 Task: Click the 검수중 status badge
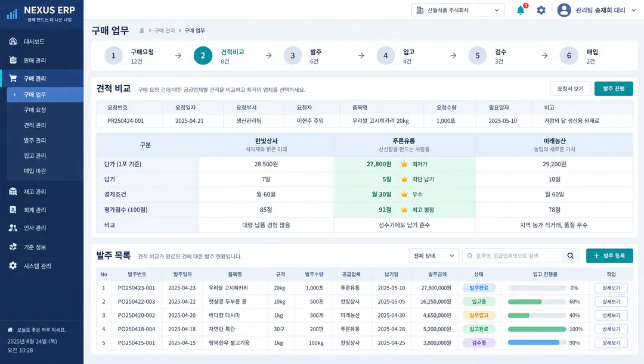pyautogui.click(x=479, y=343)
